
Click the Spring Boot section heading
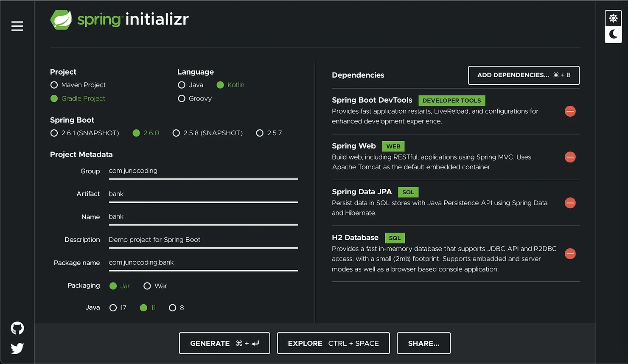(72, 120)
